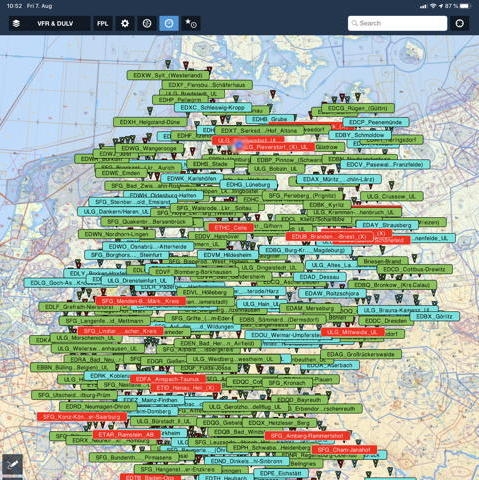
Task: Select the EDWE Emden label
Action: (121, 173)
